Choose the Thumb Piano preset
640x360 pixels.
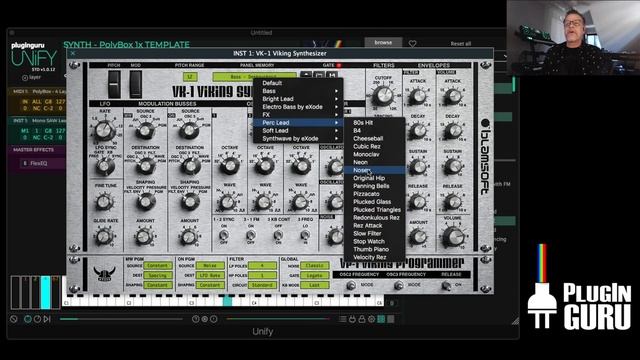375,249
